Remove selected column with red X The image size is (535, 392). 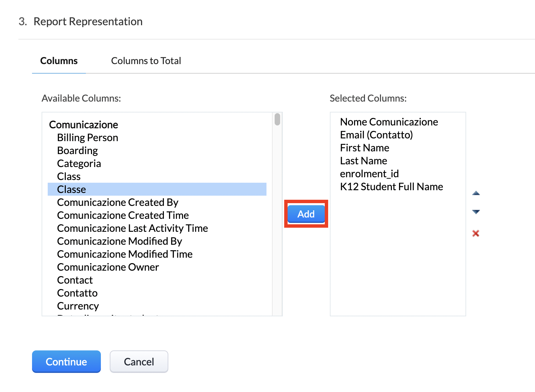[476, 233]
